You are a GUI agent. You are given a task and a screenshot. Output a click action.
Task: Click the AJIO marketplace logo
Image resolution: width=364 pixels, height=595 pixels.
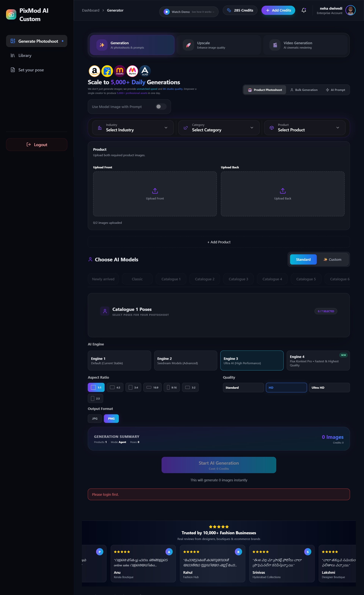[x=145, y=71]
